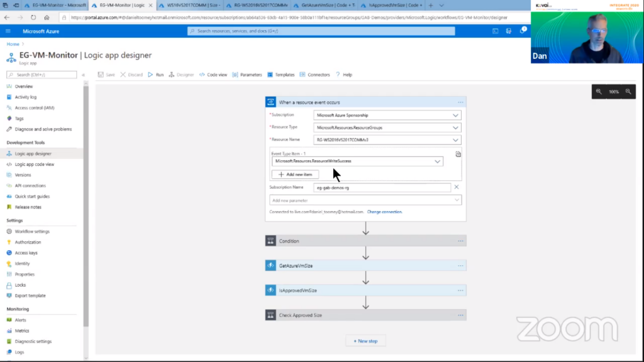Expand the Subscription dropdown
This screenshot has height=362, width=644.
pos(455,116)
